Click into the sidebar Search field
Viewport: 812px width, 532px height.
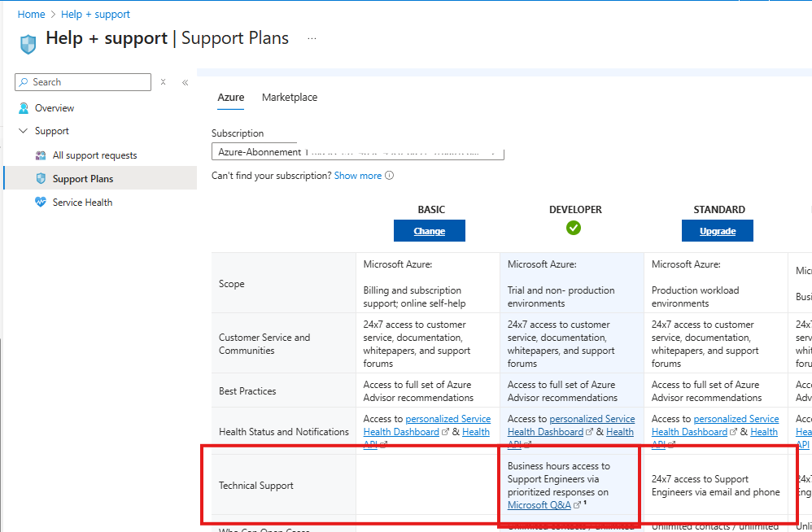[83, 82]
